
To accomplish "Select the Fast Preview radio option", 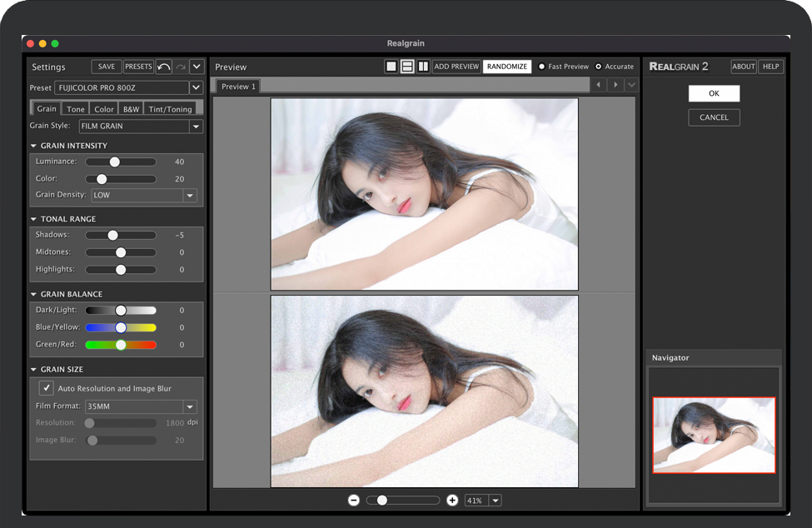I will pyautogui.click(x=542, y=67).
